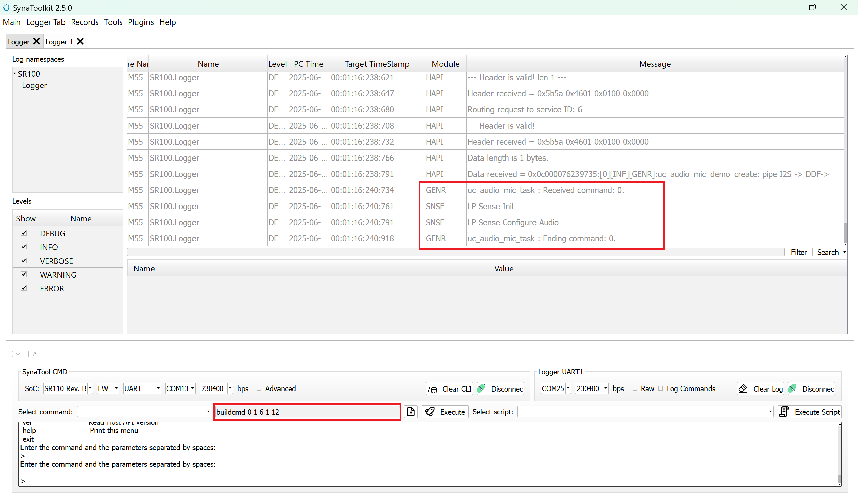This screenshot has width=858, height=504.
Task: Close the Logger tab with its X icon
Action: tap(36, 42)
